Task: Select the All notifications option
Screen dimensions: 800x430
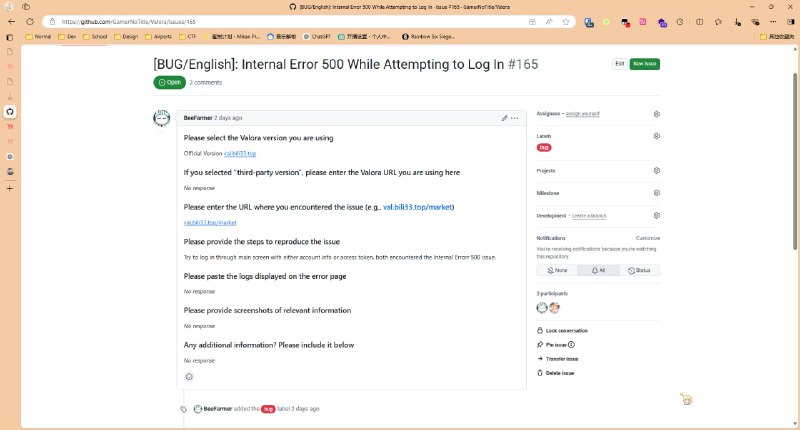Action: point(598,270)
